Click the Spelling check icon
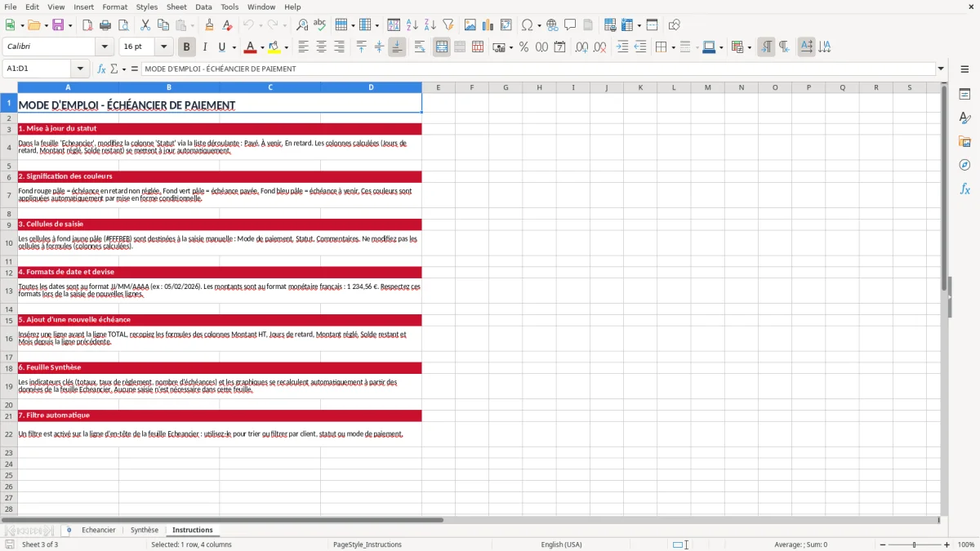 319,25
